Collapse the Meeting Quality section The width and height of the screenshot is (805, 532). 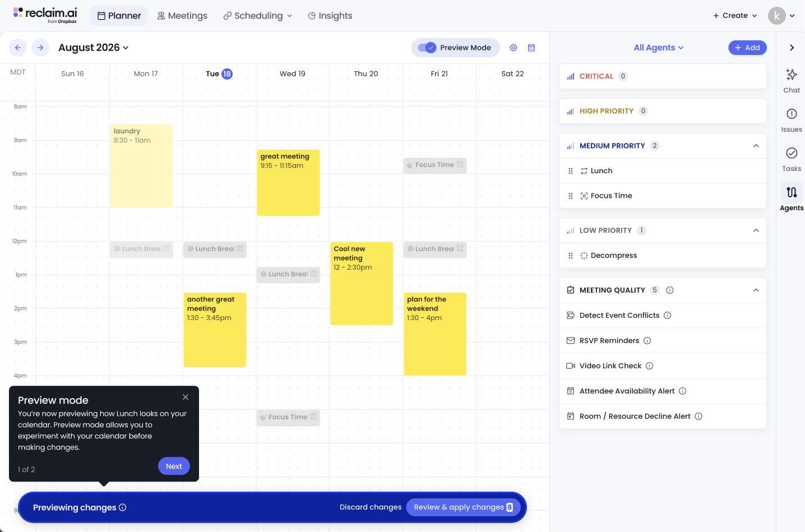tap(756, 290)
